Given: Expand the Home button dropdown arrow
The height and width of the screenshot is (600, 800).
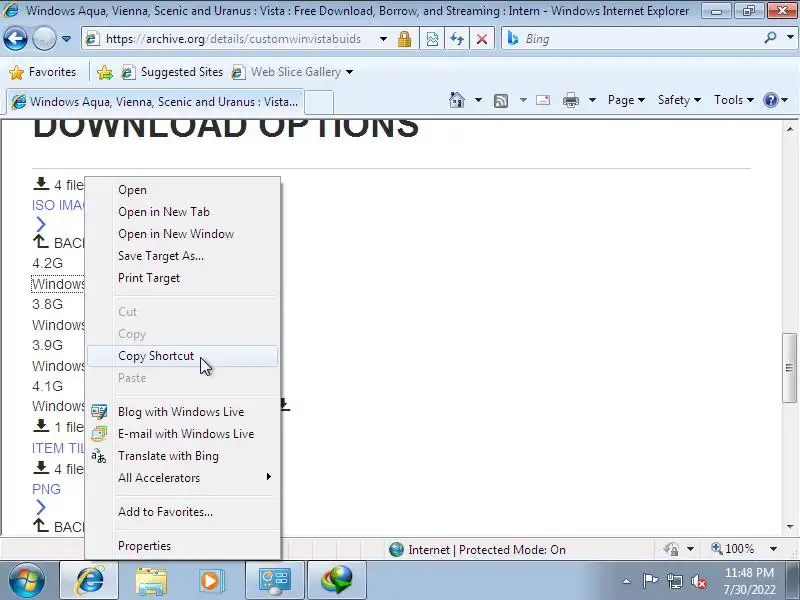Looking at the screenshot, I should (478, 100).
